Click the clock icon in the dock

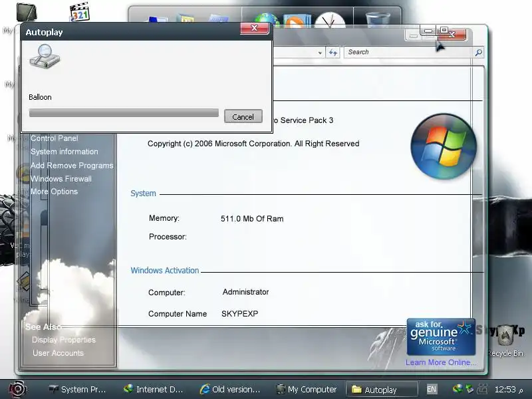point(329,20)
